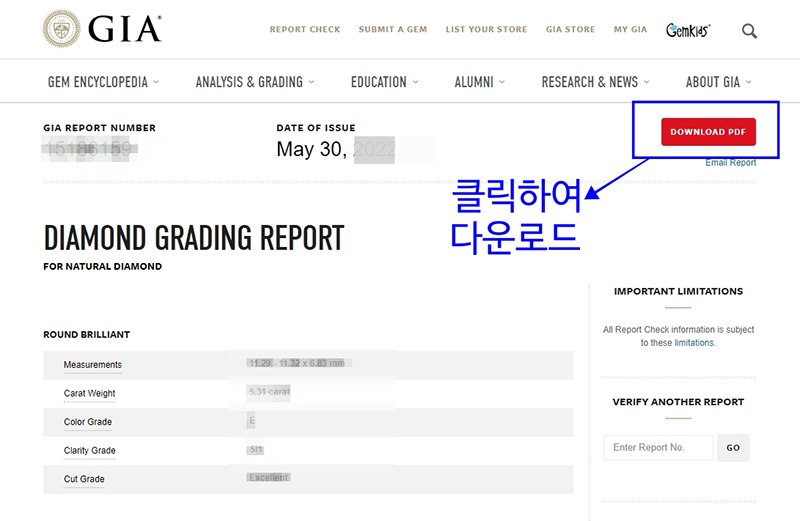Open the Education dropdown menu
The width and height of the screenshot is (800, 521).
pos(384,82)
